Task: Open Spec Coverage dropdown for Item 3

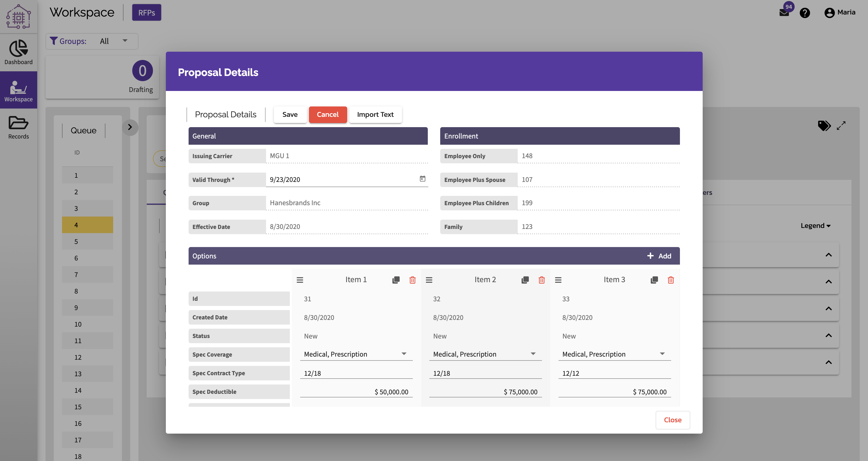Action: point(662,354)
